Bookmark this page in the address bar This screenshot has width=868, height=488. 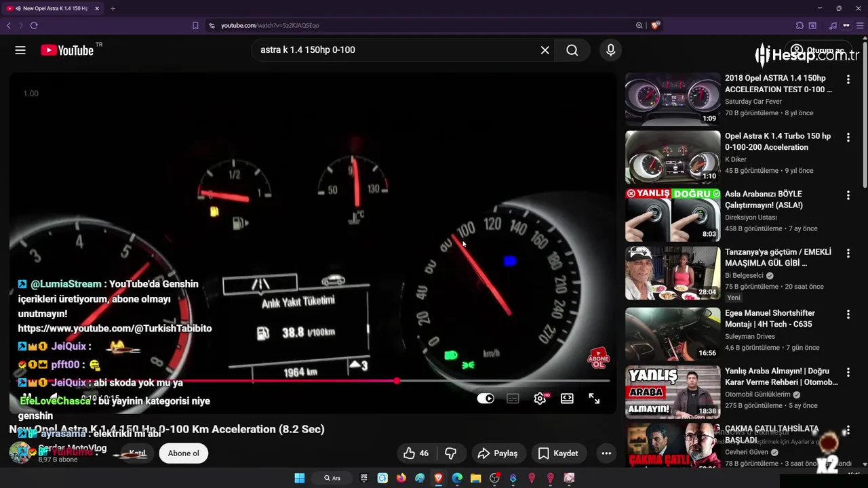click(x=195, y=25)
